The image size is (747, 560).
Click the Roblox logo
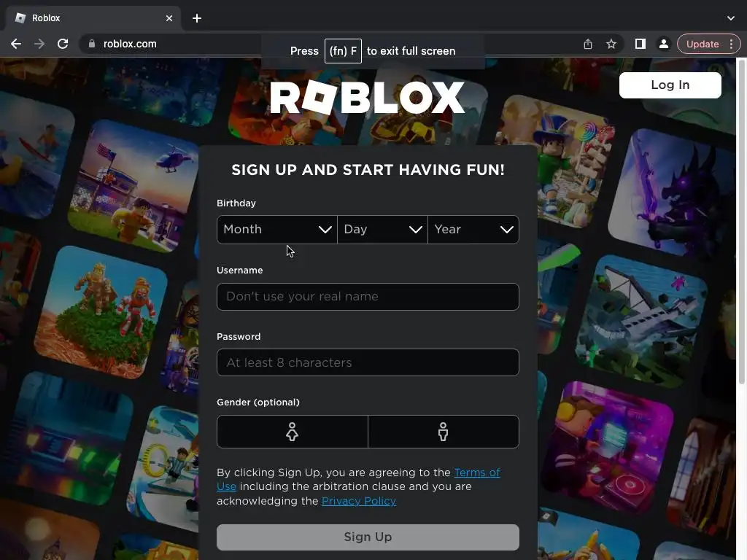(x=368, y=97)
